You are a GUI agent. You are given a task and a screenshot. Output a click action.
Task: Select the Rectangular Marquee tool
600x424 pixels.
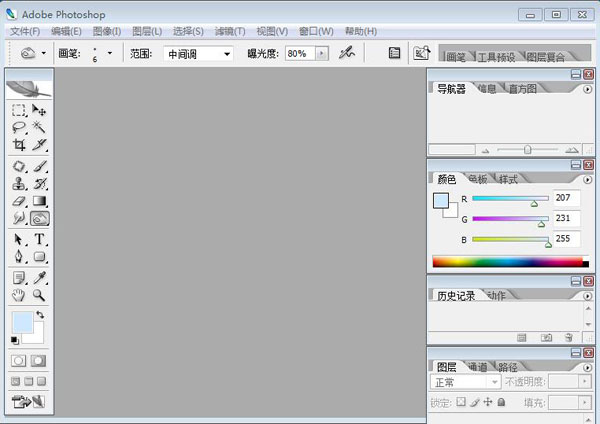pos(19,110)
